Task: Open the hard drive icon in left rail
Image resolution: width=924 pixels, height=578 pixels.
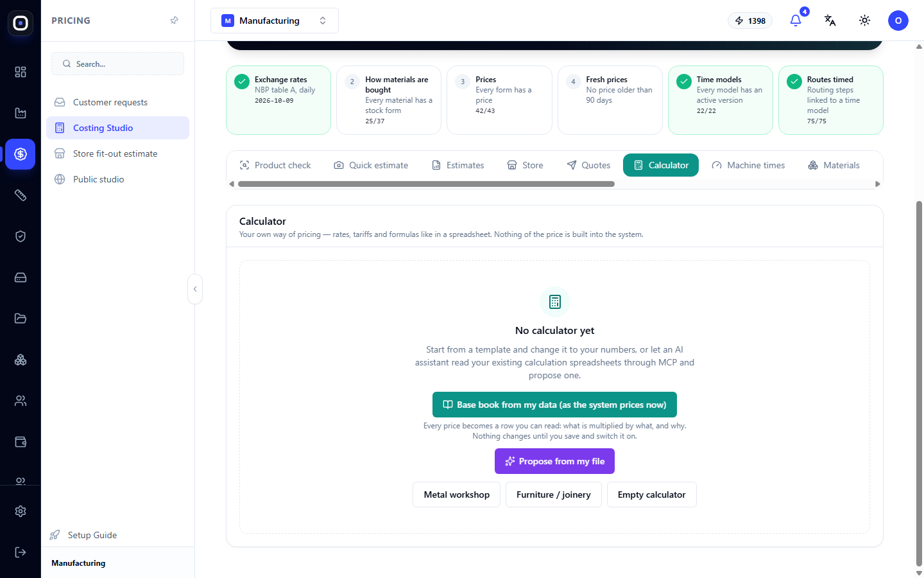Action: pyautogui.click(x=21, y=277)
